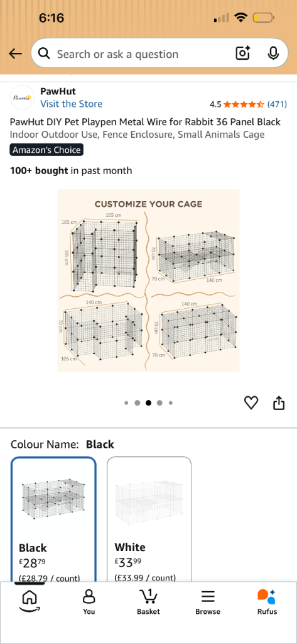Image resolution: width=297 pixels, height=644 pixels.
Task: Click Visit the Store link
Action: [x=72, y=104]
